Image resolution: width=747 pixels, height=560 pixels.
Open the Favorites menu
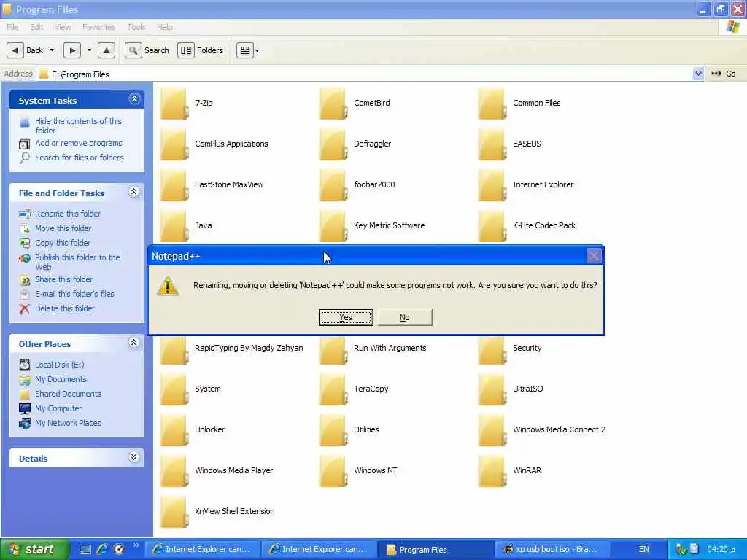click(x=98, y=27)
